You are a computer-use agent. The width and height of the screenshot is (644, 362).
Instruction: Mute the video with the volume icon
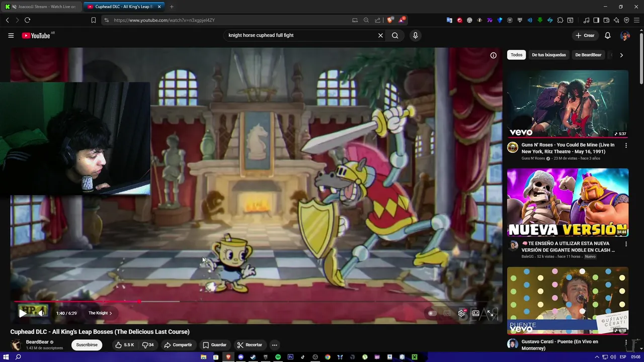click(x=41, y=313)
